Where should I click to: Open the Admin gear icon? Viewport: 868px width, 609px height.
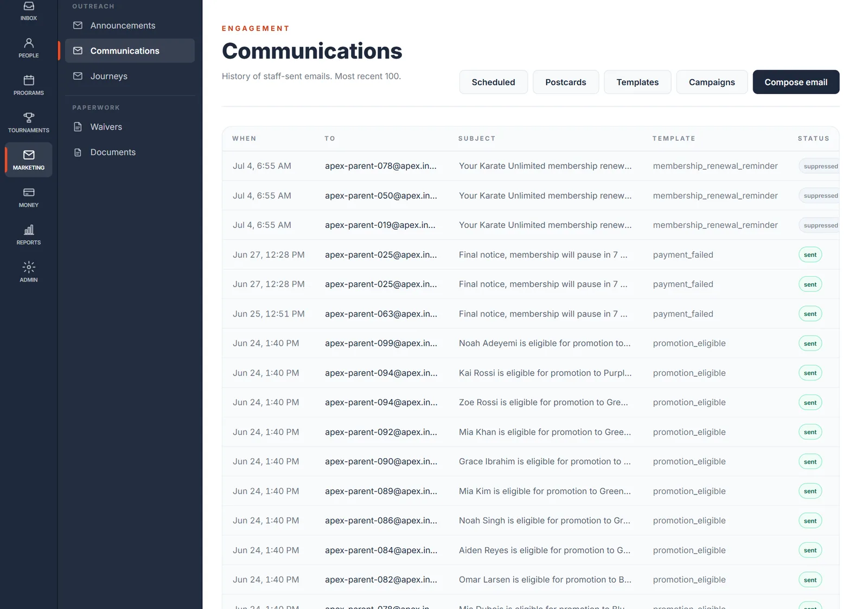click(x=29, y=268)
